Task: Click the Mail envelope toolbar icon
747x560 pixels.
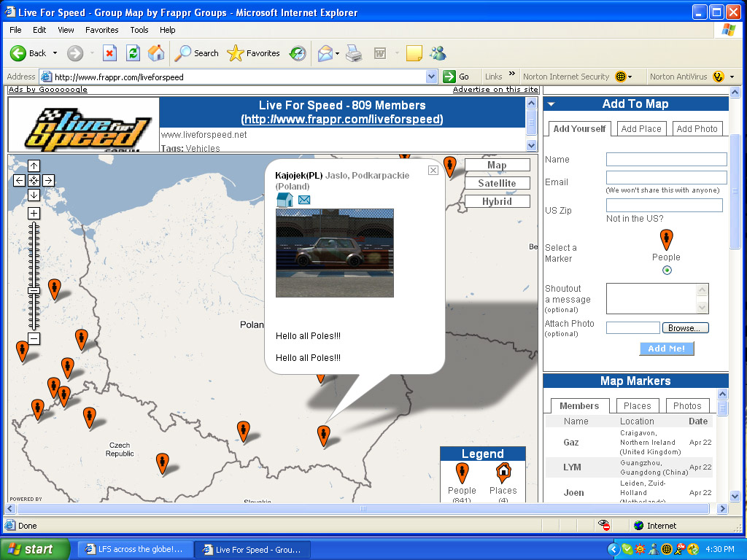Action: click(x=325, y=53)
